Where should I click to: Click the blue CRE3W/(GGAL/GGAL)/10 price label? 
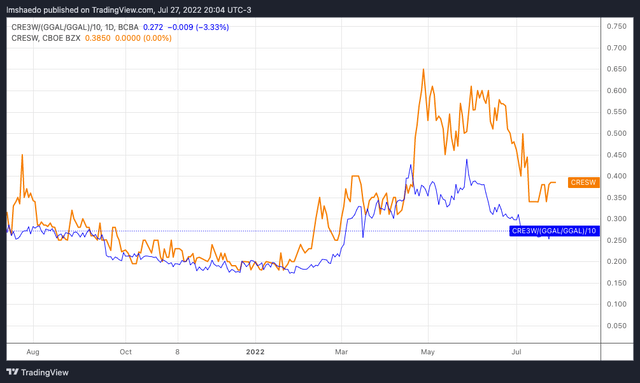pos(555,231)
